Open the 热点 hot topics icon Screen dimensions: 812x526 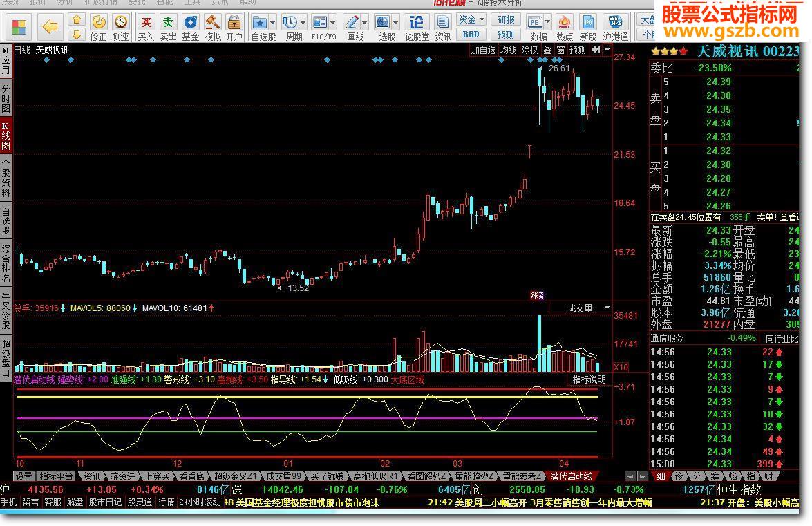pyautogui.click(x=565, y=28)
